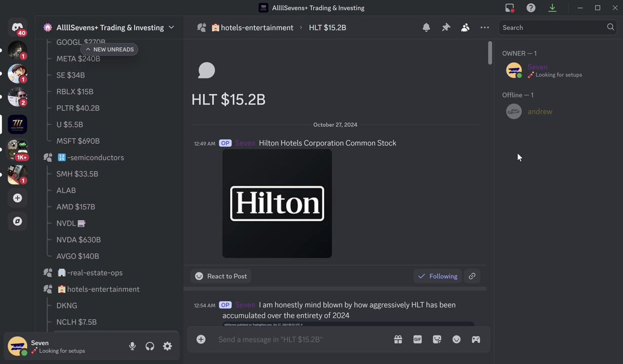Mute microphone in user panel
The height and width of the screenshot is (364, 623).
132,346
